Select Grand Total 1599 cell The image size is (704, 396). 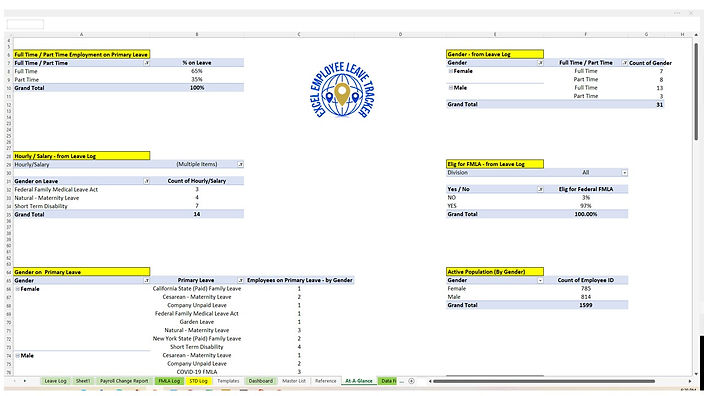585,305
